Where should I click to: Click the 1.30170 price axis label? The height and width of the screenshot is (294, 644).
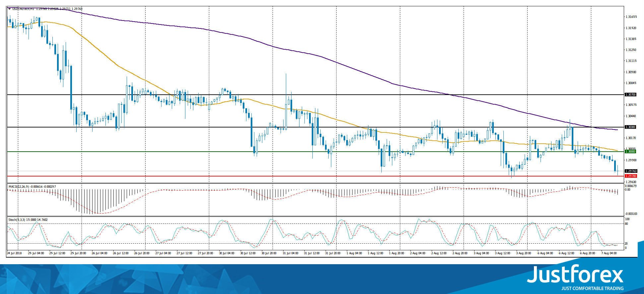(631, 138)
